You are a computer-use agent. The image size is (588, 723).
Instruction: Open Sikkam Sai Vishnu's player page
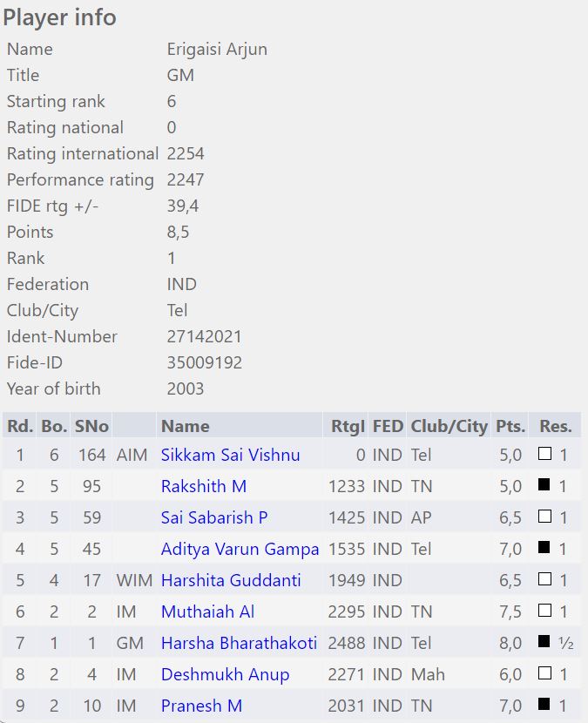pos(230,455)
